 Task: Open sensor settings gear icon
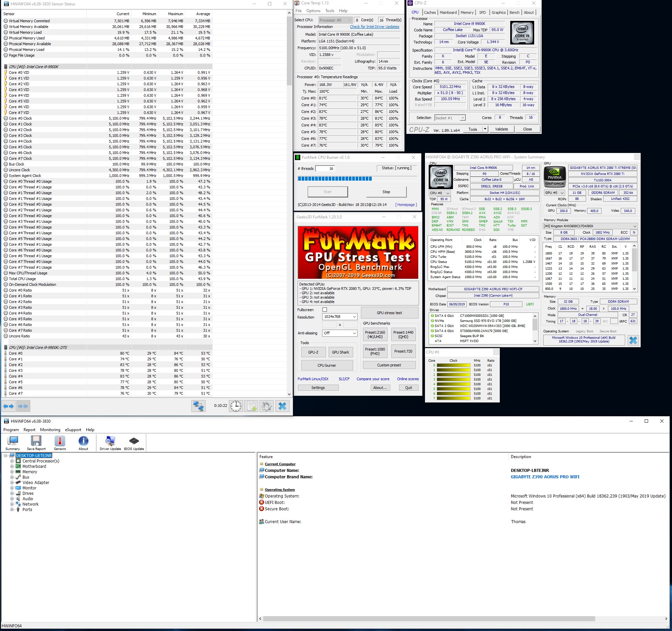[x=266, y=406]
